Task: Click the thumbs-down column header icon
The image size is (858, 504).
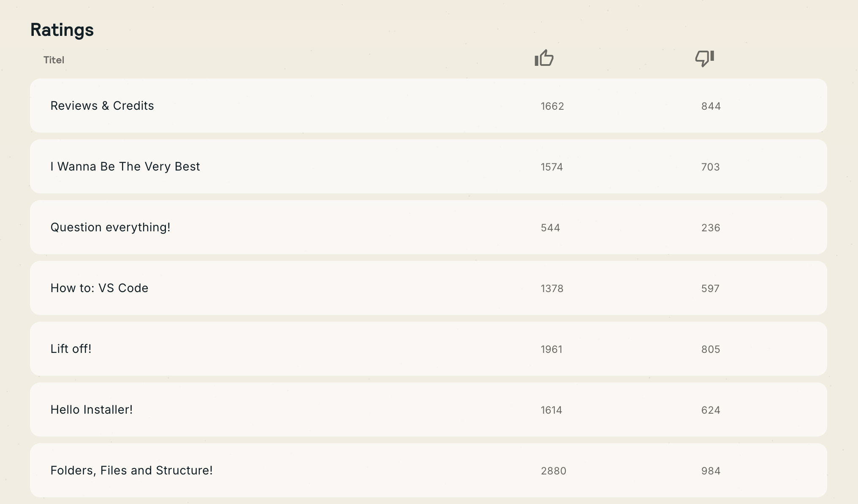Action: click(704, 58)
